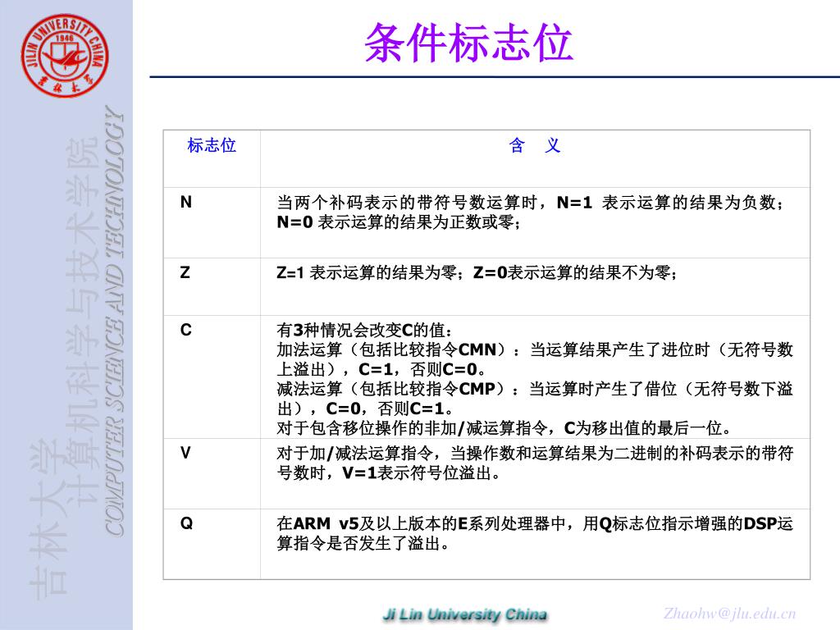Click the Z=1 表示运算的结果为零 description

click(x=367, y=272)
